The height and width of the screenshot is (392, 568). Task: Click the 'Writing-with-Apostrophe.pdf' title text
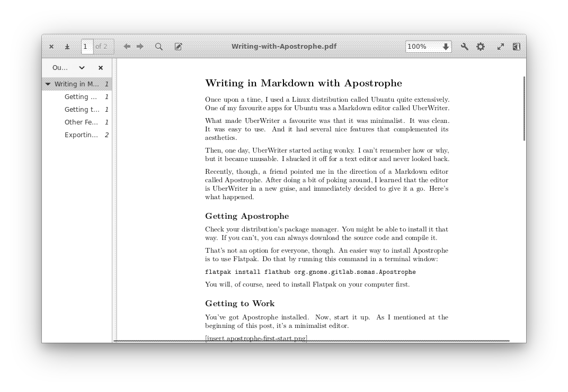pos(284,47)
